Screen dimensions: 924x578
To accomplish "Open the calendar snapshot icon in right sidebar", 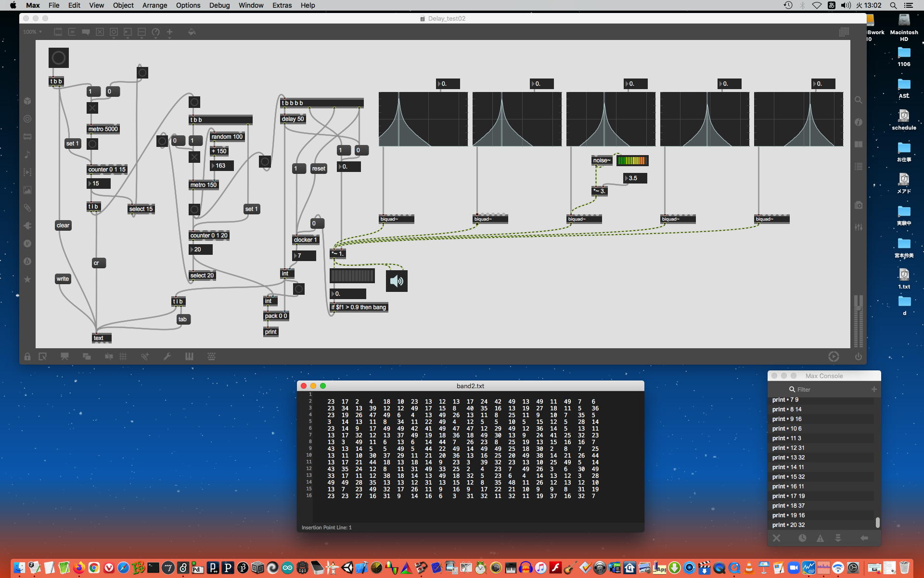I will [858, 205].
